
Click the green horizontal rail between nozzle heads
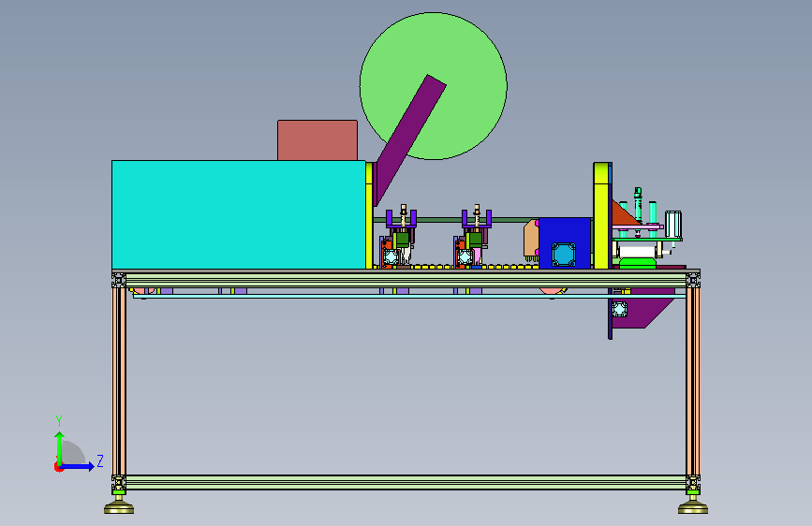(439, 220)
